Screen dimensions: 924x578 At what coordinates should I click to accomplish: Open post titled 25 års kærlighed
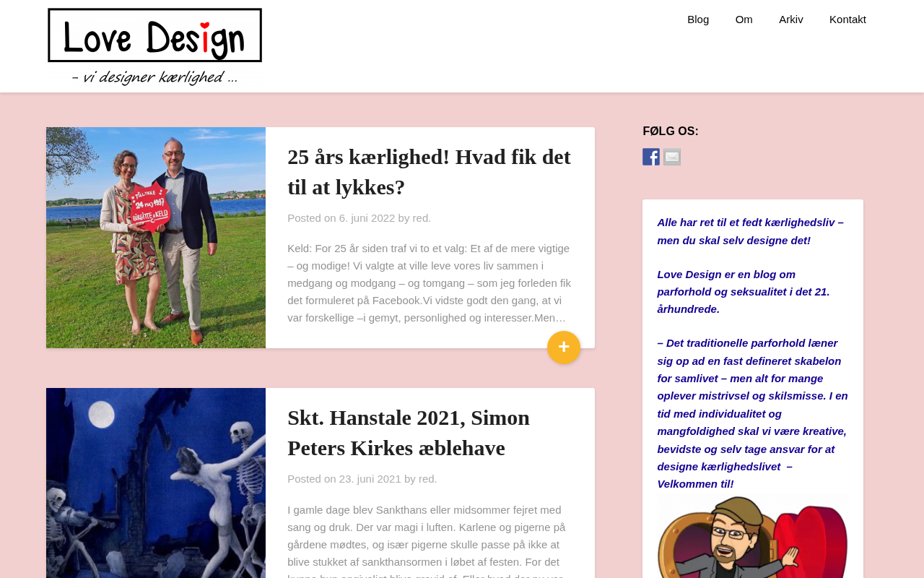[429, 172]
